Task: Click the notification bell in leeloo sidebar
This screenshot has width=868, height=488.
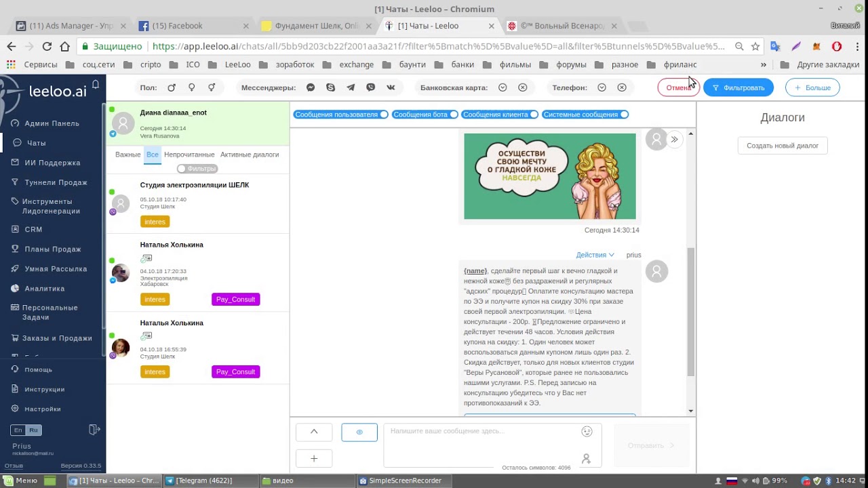Action: tap(96, 84)
